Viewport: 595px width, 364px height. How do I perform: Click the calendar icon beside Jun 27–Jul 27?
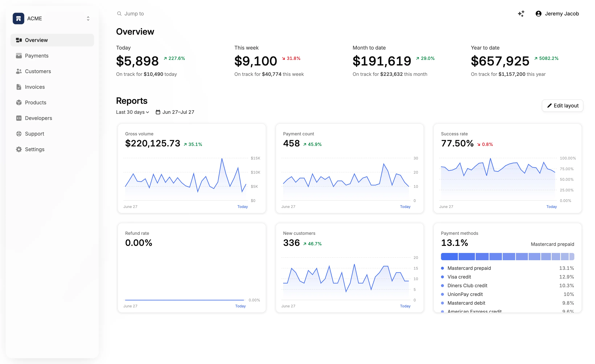[x=158, y=112]
